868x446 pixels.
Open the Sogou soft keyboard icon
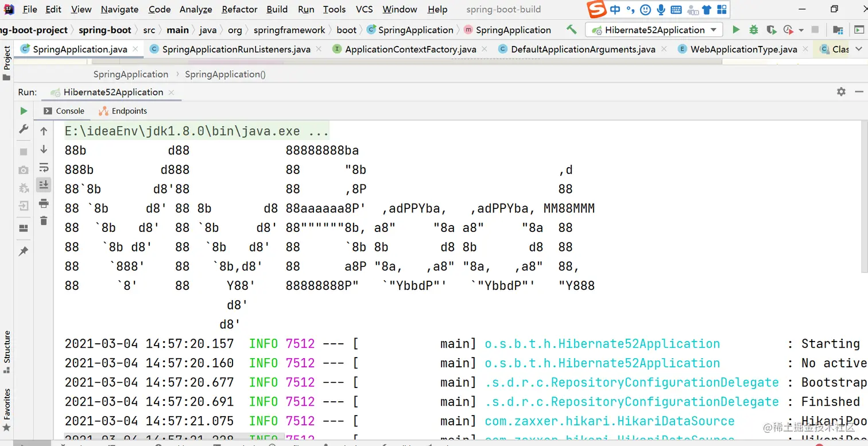[676, 10]
